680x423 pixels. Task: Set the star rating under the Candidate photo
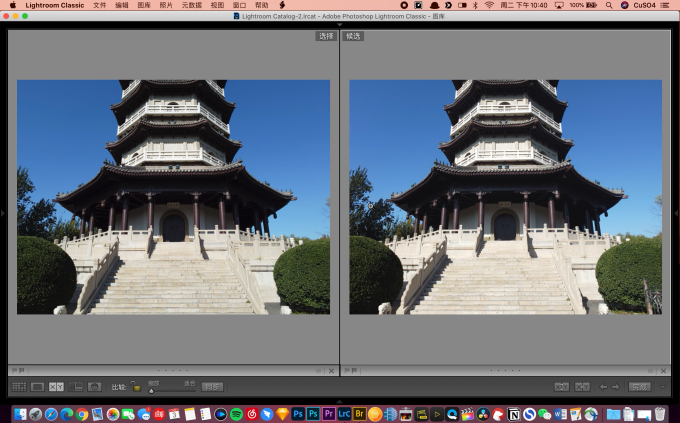[505, 371]
